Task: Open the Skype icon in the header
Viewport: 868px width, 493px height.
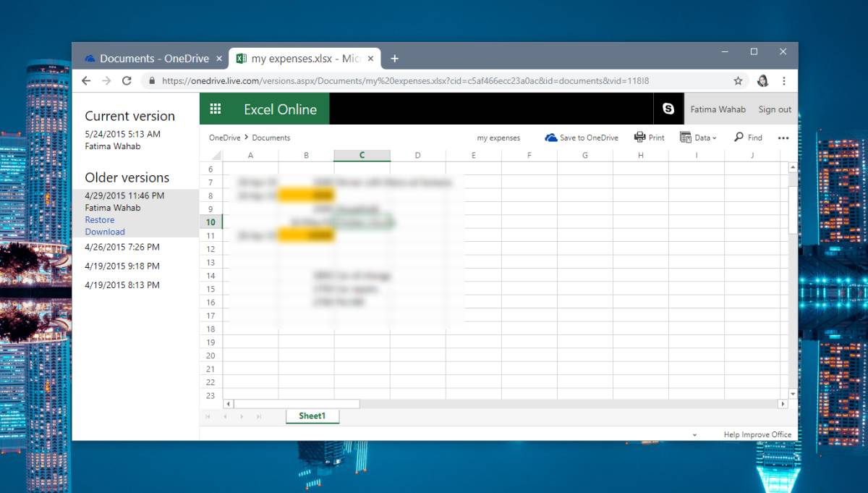Action: (x=668, y=109)
